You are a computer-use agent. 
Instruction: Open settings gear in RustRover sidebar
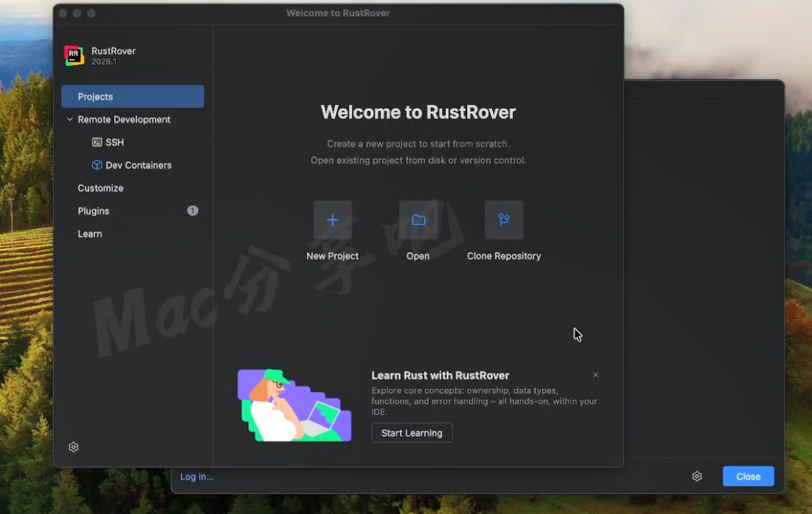click(x=73, y=447)
